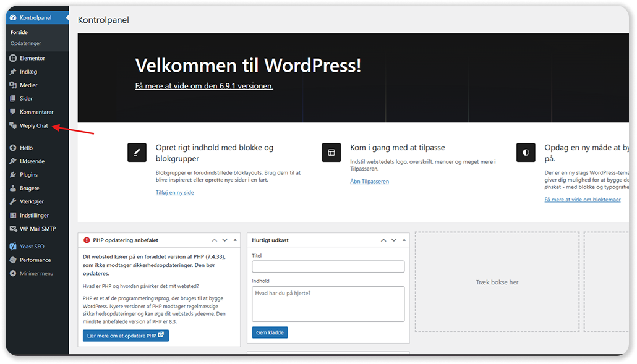Image resolution: width=637 pixels, height=364 pixels.
Task: Click Tilføj en ny side link
Action: (x=174, y=192)
